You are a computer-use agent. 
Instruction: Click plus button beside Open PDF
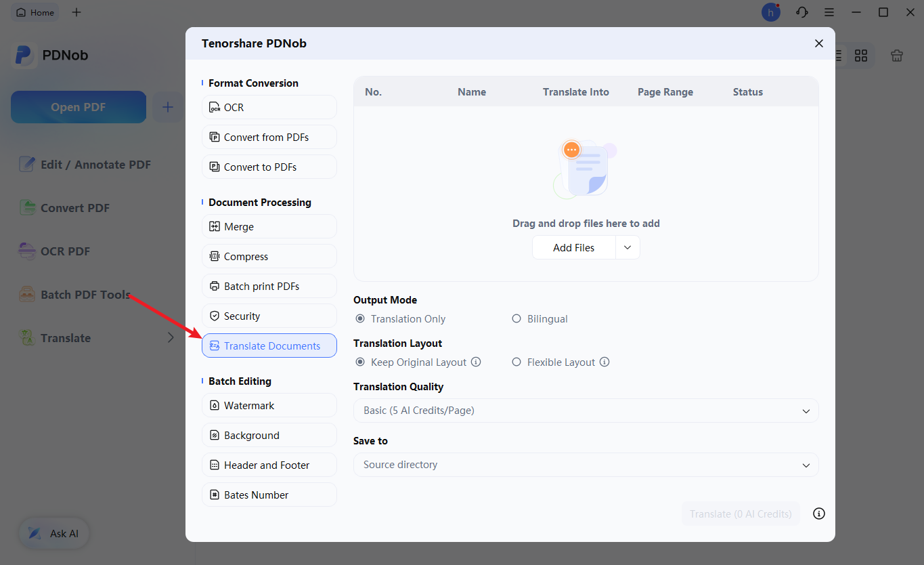click(168, 107)
